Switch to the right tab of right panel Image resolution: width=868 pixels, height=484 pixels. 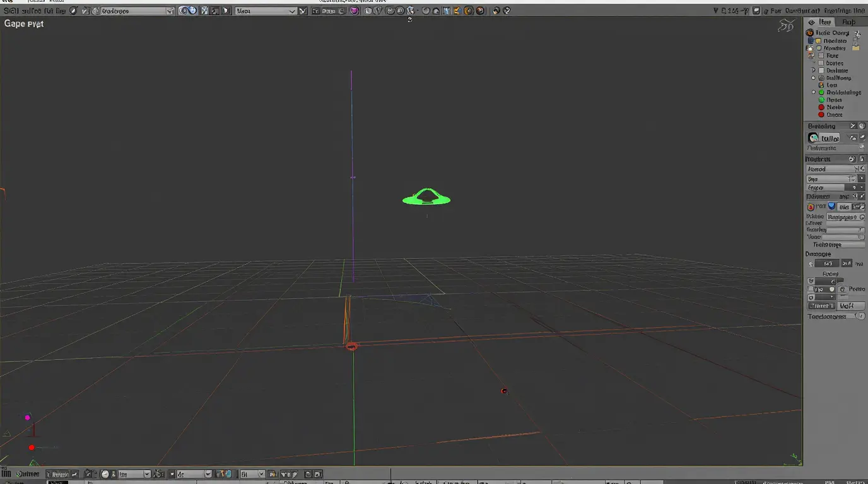click(x=849, y=21)
